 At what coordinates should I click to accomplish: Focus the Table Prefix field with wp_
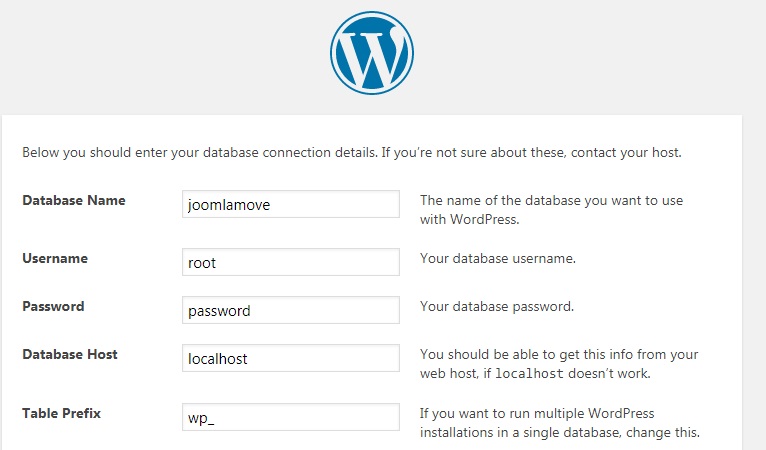point(291,417)
